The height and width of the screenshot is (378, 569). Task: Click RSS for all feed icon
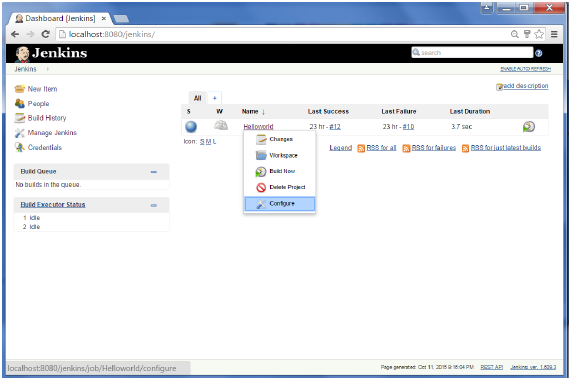[361, 148]
